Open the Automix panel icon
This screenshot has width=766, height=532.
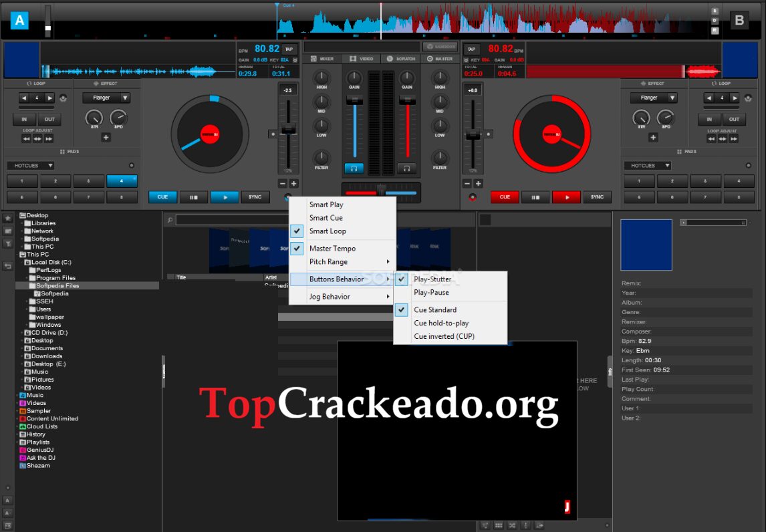click(484, 525)
